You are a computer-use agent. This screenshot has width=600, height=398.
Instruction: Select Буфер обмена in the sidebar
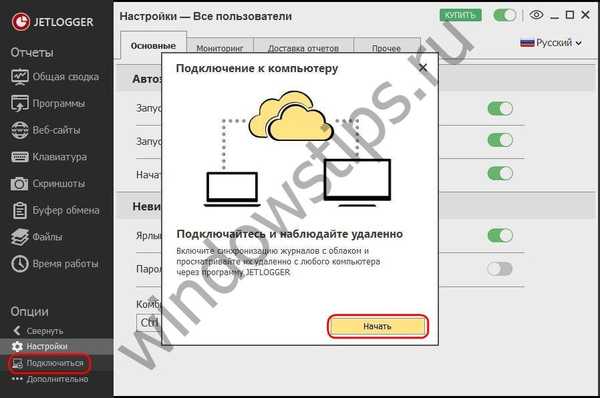[x=66, y=210]
